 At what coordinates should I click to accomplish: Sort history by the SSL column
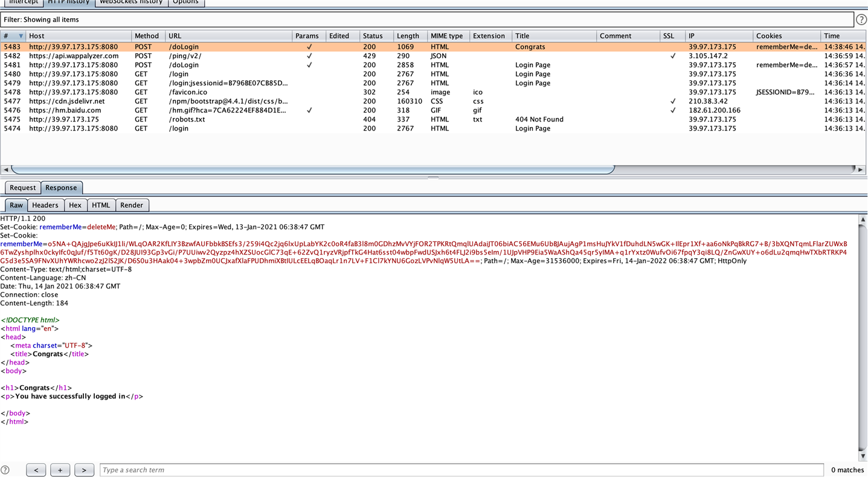pyautogui.click(x=672, y=36)
